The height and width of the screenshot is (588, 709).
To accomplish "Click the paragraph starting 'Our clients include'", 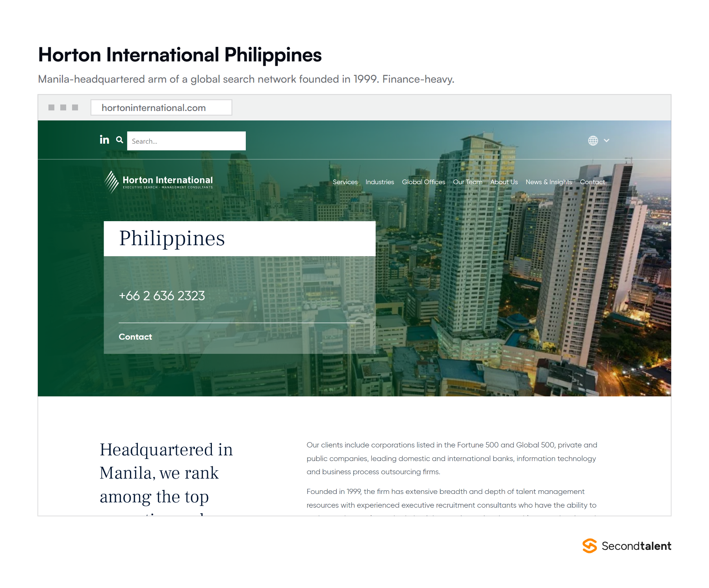I will point(452,458).
